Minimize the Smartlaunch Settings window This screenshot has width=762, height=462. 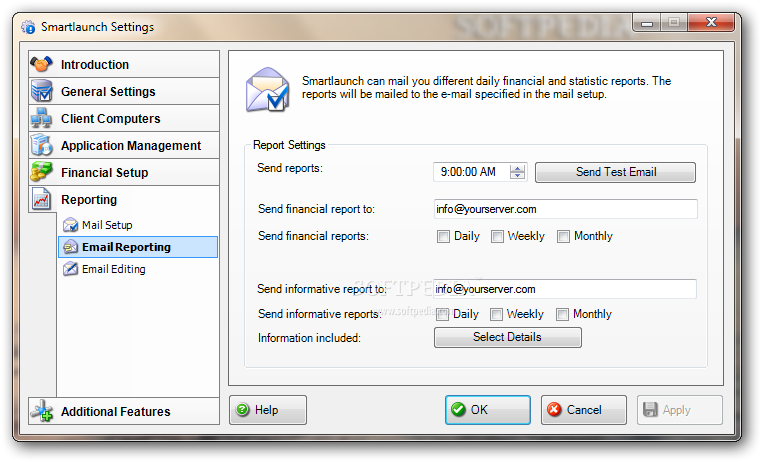point(646,22)
